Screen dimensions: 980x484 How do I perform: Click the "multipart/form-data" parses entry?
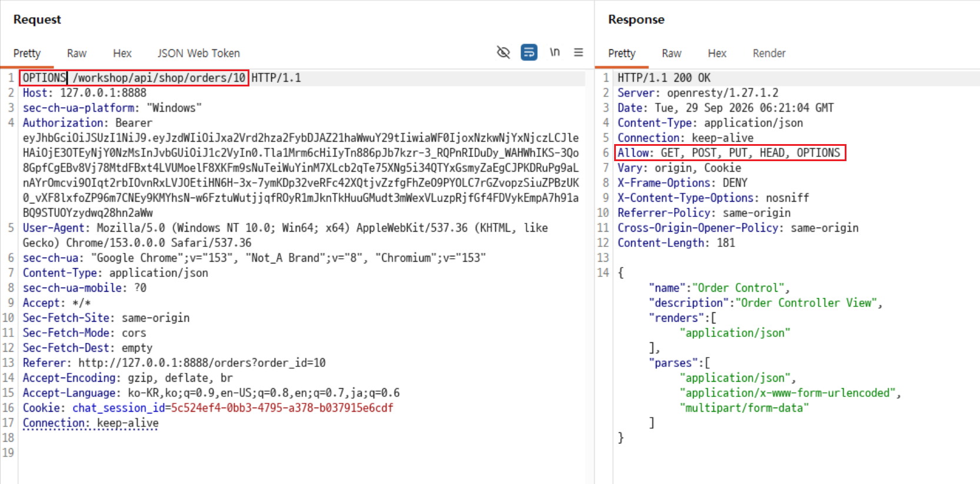[744, 408]
